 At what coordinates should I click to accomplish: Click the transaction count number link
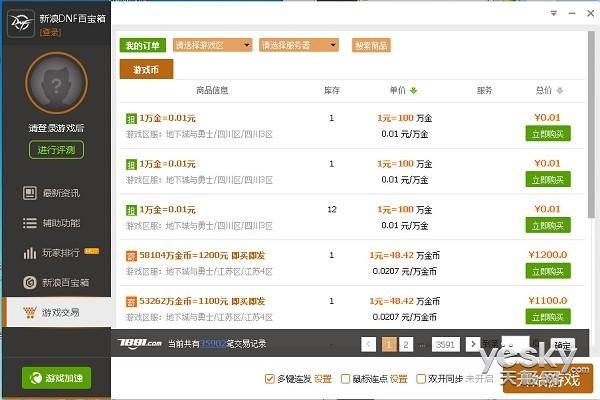click(213, 344)
